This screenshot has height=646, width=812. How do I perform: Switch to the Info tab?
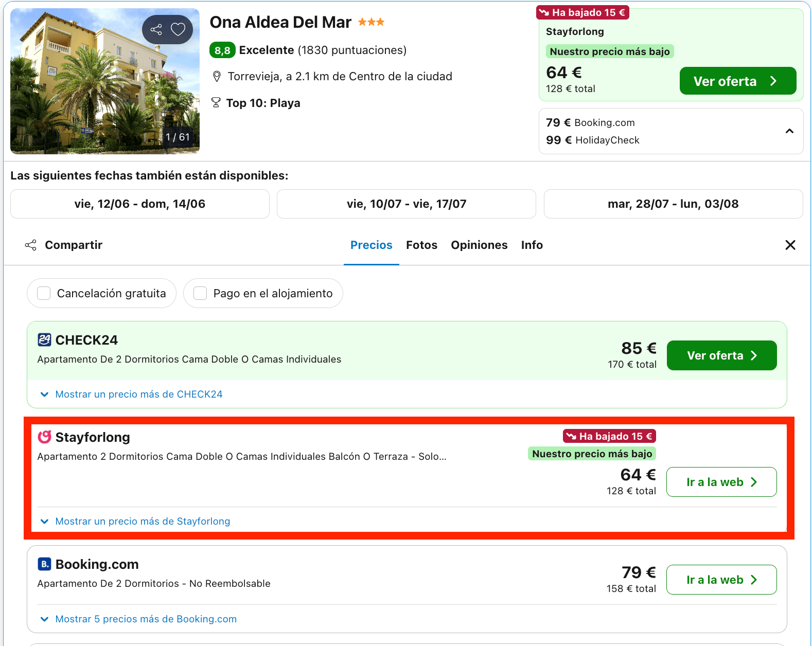(532, 245)
